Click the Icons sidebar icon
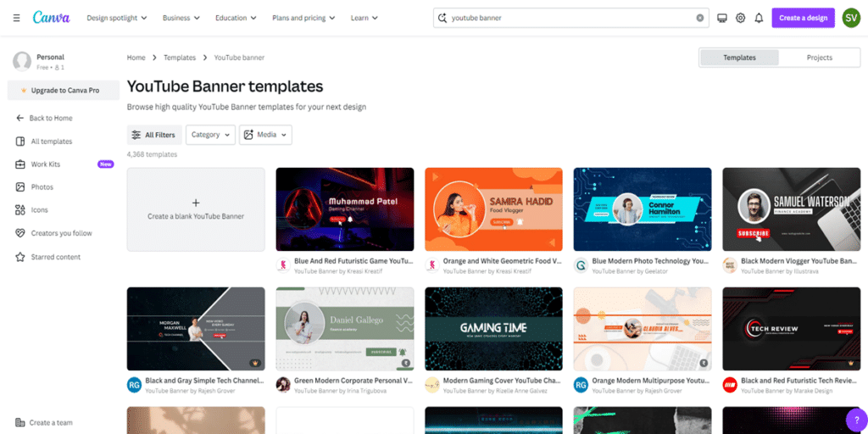 20,210
